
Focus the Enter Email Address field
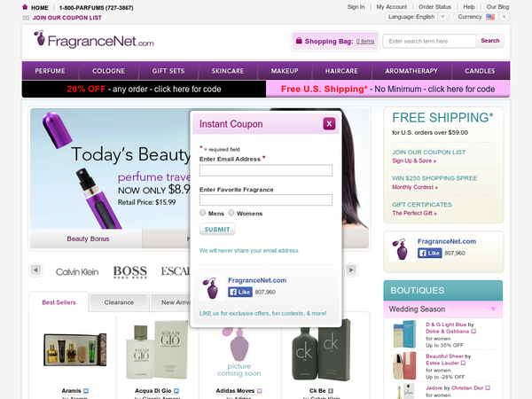coord(266,170)
